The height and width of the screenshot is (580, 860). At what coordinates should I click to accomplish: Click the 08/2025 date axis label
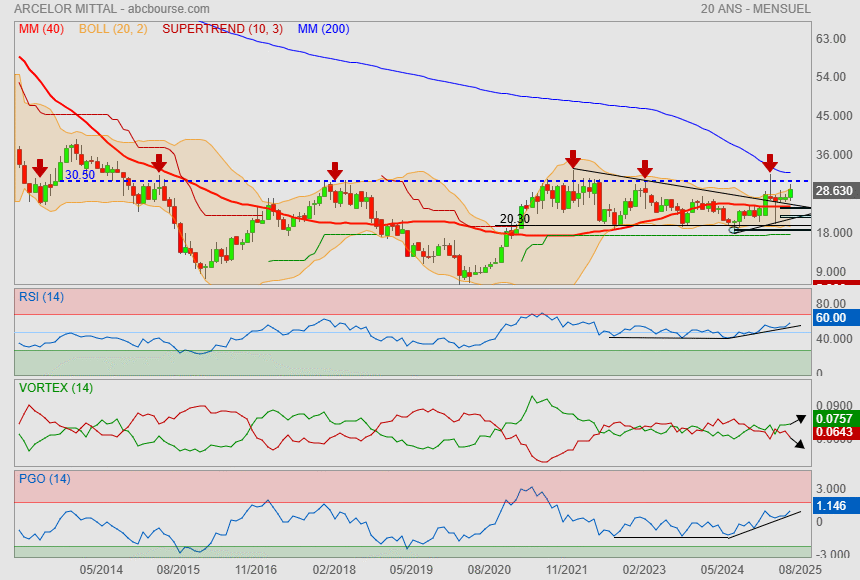coord(800,570)
